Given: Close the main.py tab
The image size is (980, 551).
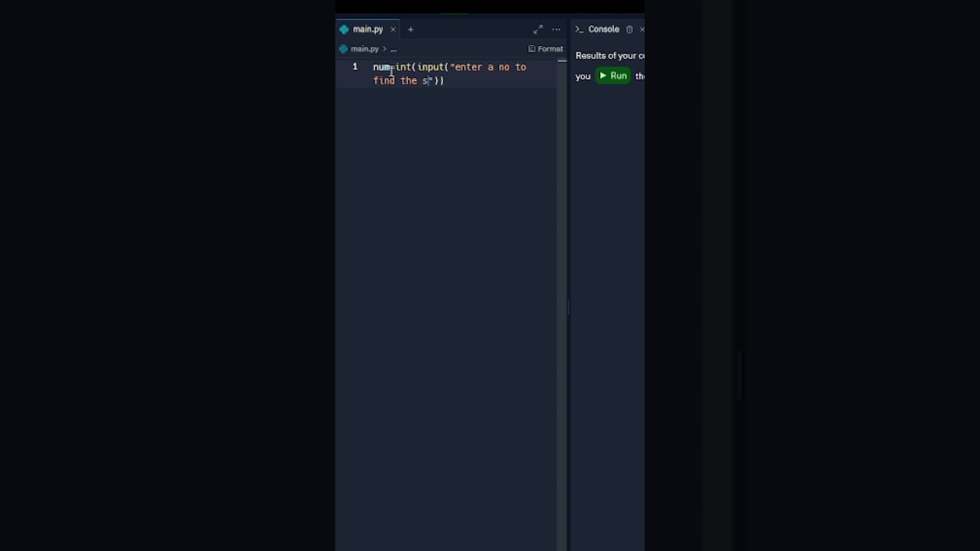Looking at the screenshot, I should [393, 30].
